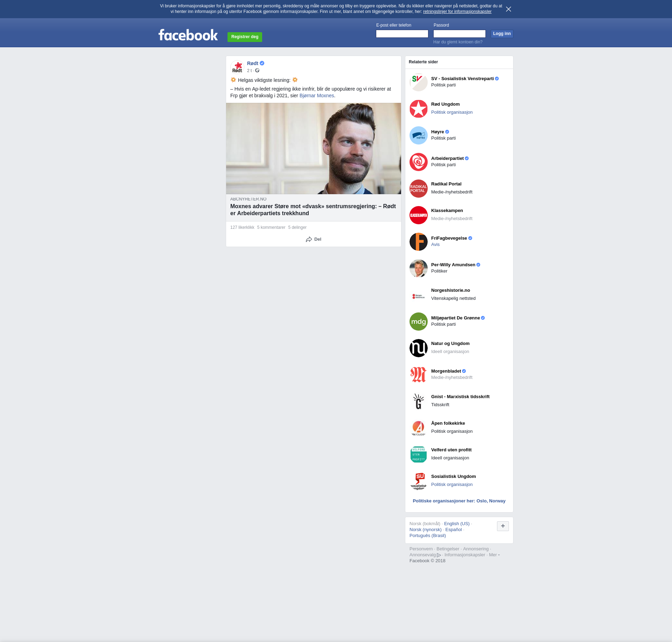Open the 2 t post timestamp

click(249, 71)
